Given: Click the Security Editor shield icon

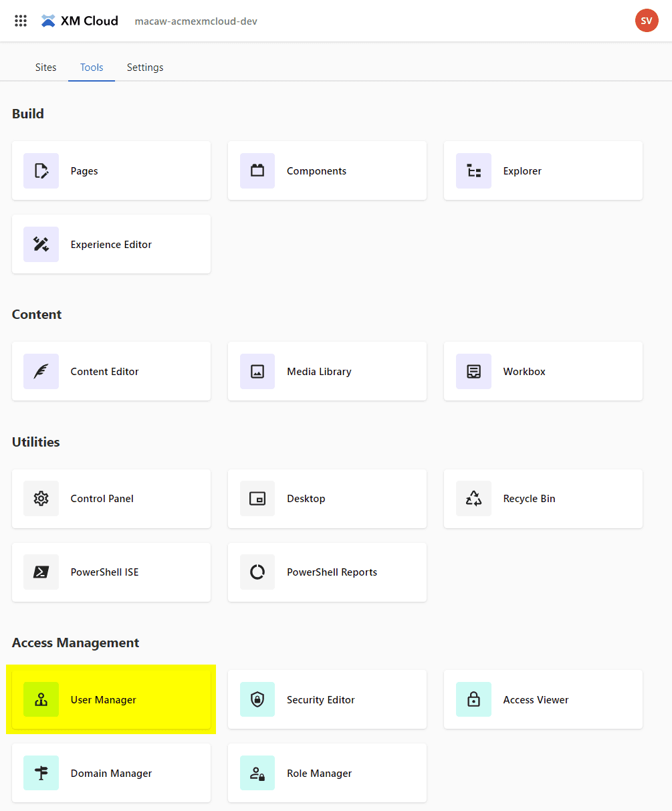Looking at the screenshot, I should 257,699.
